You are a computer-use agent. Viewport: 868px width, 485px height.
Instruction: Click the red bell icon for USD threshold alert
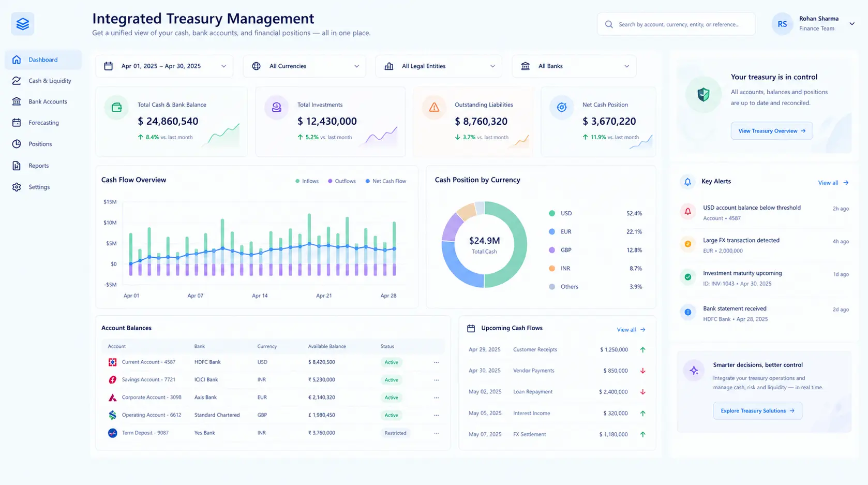click(x=688, y=211)
